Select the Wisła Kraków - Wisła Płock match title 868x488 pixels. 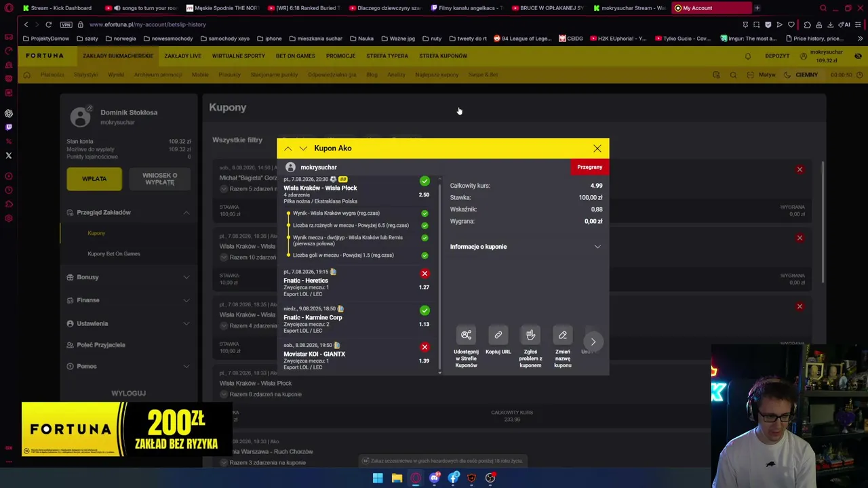320,188
